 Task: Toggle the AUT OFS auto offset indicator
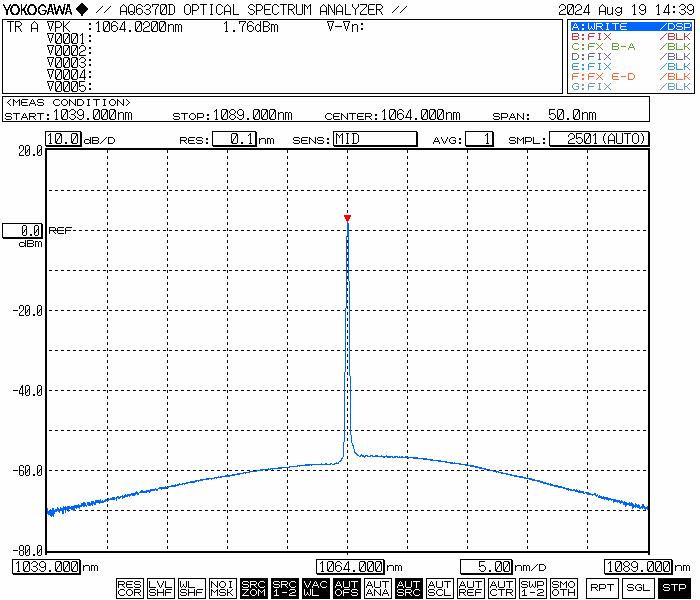click(346, 588)
